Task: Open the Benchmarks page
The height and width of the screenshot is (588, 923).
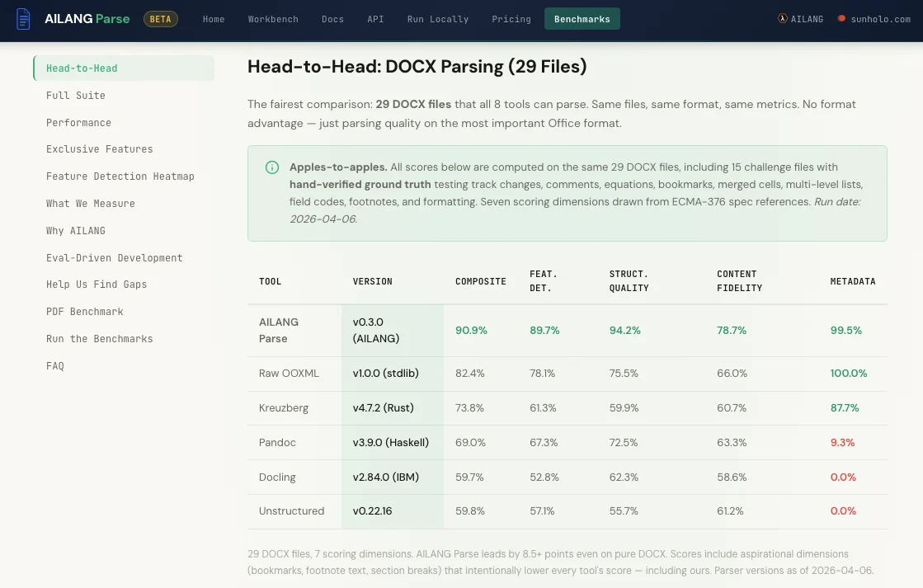Action: point(582,18)
